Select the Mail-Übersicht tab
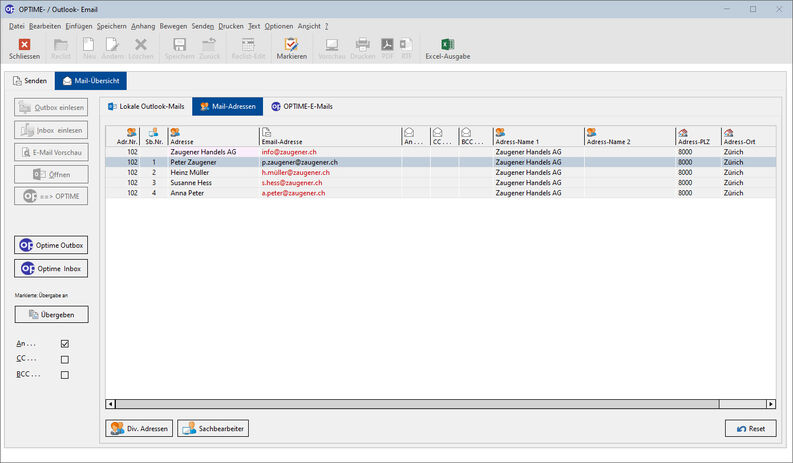Image resolution: width=793 pixels, height=463 pixels. (x=91, y=81)
